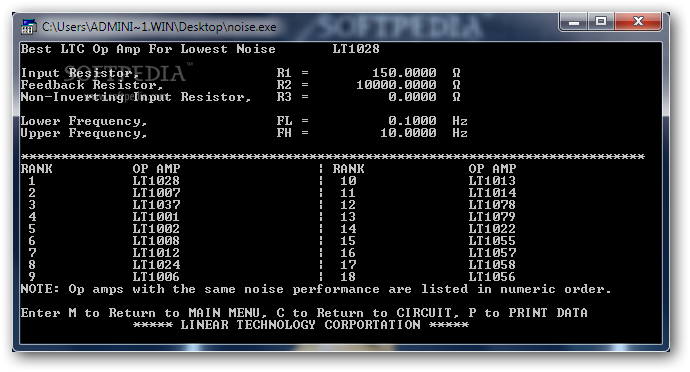The height and width of the screenshot is (372, 690).
Task: Click 'M to Return to MAIN MENU' prompt text
Action: point(164,313)
